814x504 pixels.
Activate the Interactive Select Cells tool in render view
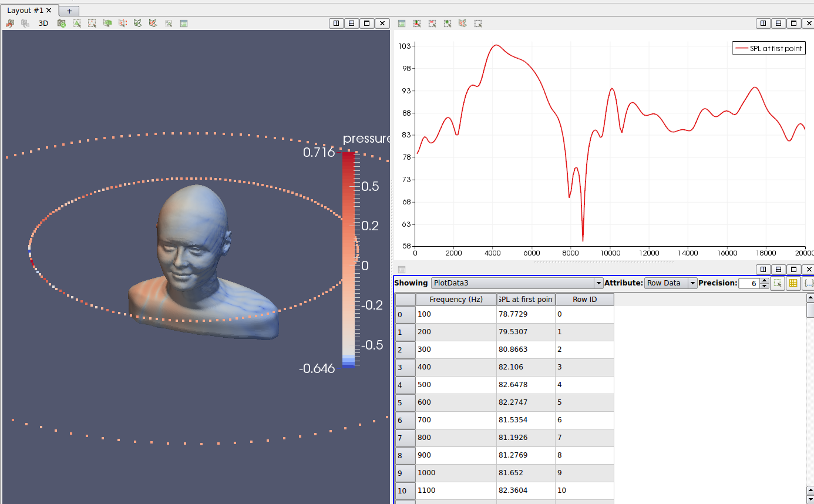(169, 23)
